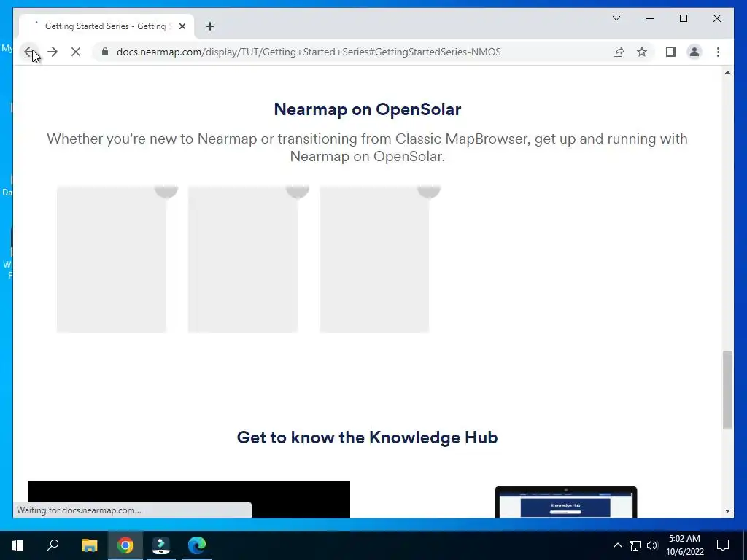Open the notification center
Image resolution: width=747 pixels, height=560 pixels.
(x=723, y=545)
